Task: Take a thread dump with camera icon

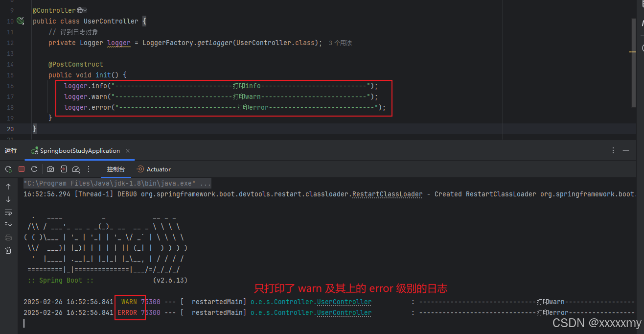Action: 50,169
